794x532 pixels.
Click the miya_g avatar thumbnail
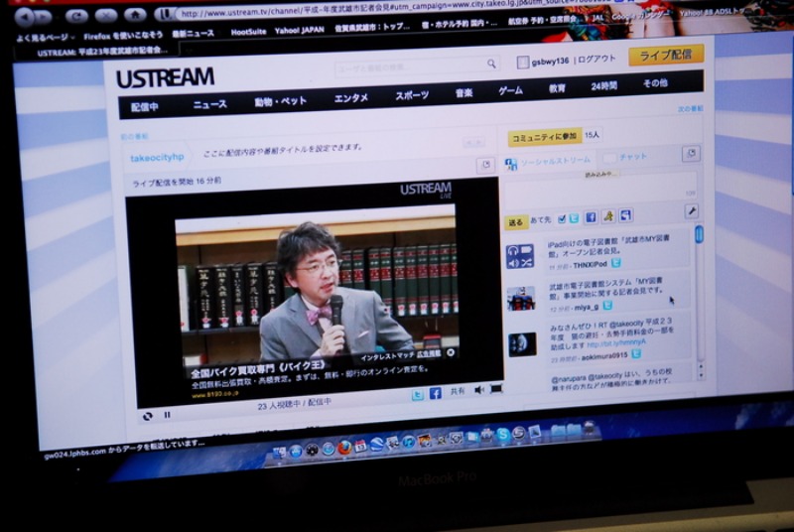click(521, 298)
